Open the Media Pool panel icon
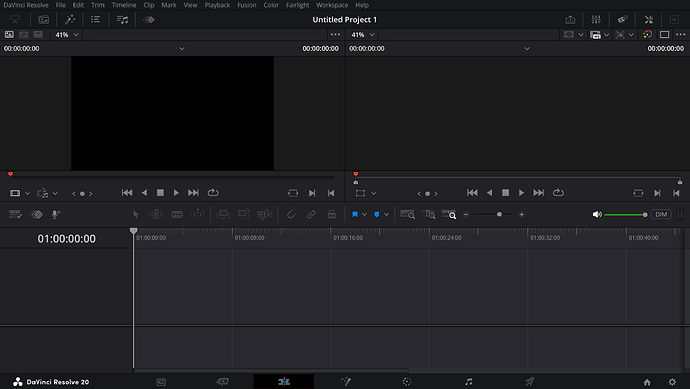The image size is (690, 389). coord(44,19)
